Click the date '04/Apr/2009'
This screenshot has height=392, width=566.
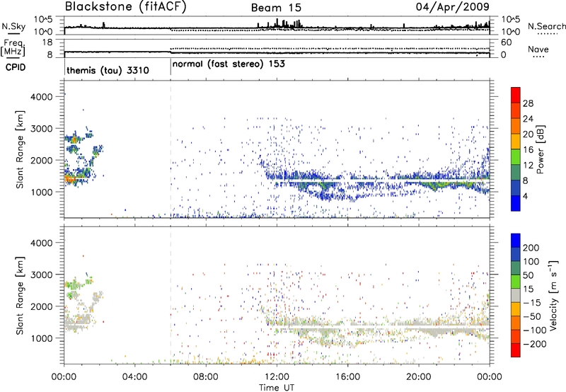coord(453,6)
